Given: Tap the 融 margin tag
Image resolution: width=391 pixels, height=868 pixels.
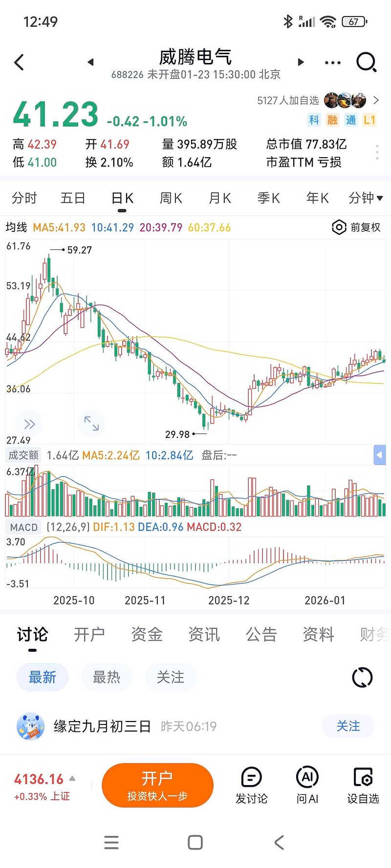Looking at the screenshot, I should (332, 120).
